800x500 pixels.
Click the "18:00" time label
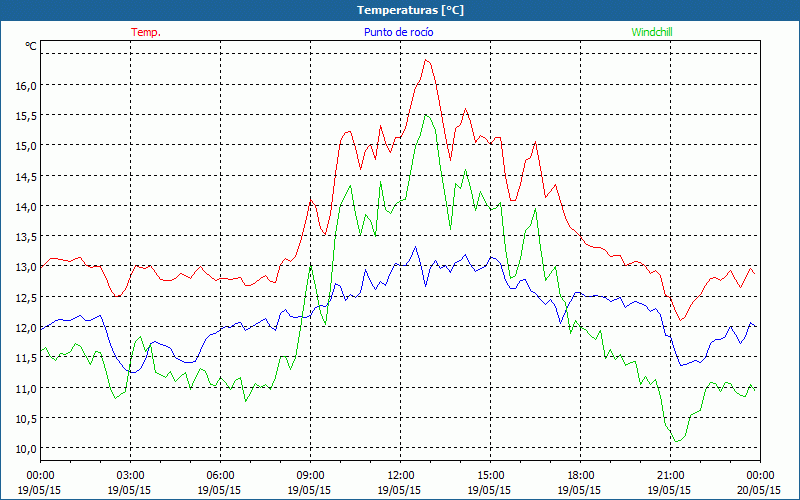581,476
